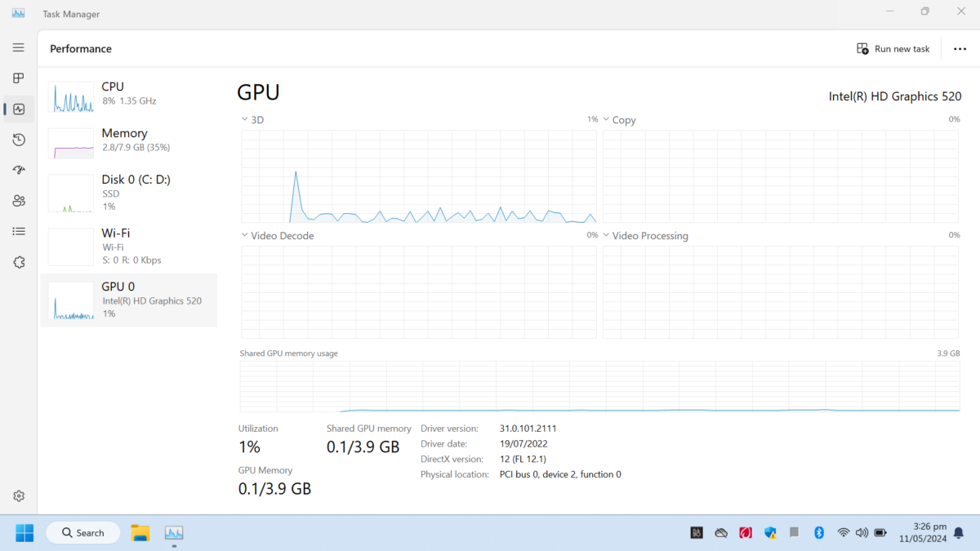Select Wi-Fi performance entry
980x551 pixels.
point(129,246)
